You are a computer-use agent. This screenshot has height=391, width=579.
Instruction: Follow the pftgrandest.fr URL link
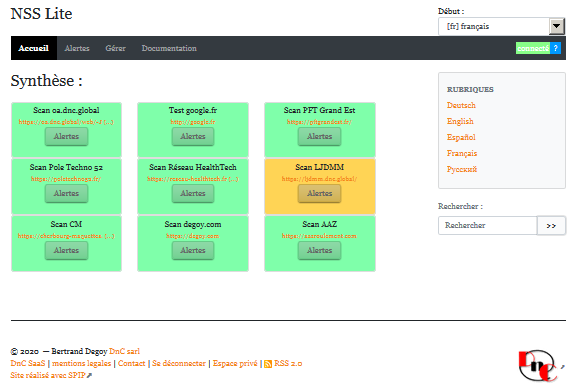tap(319, 122)
